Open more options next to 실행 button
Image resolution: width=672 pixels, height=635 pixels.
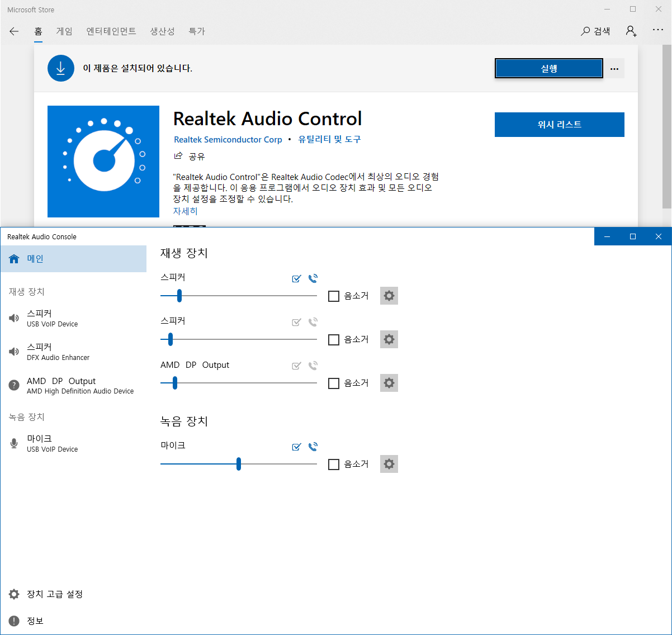click(614, 69)
